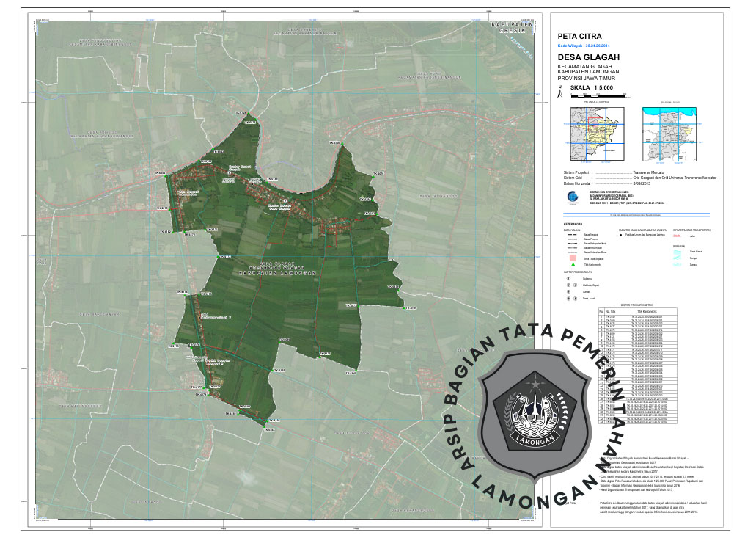Viewport: 756px width, 535px height.
Task: Click the north arrow compass icon
Action: coord(561,92)
